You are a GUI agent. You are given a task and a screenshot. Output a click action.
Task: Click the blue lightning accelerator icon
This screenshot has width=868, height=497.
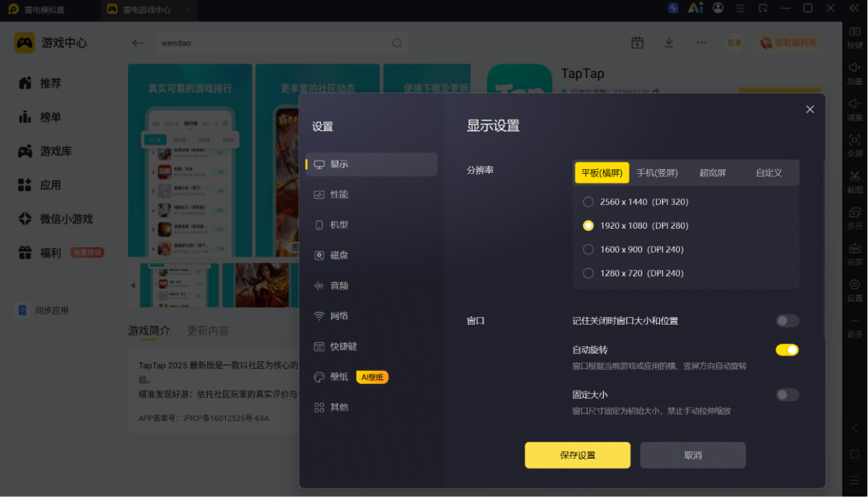click(x=673, y=8)
